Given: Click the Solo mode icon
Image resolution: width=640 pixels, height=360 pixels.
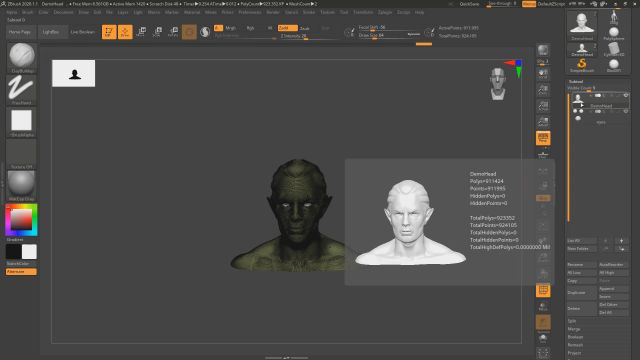Looking at the screenshot, I should tap(543, 338).
